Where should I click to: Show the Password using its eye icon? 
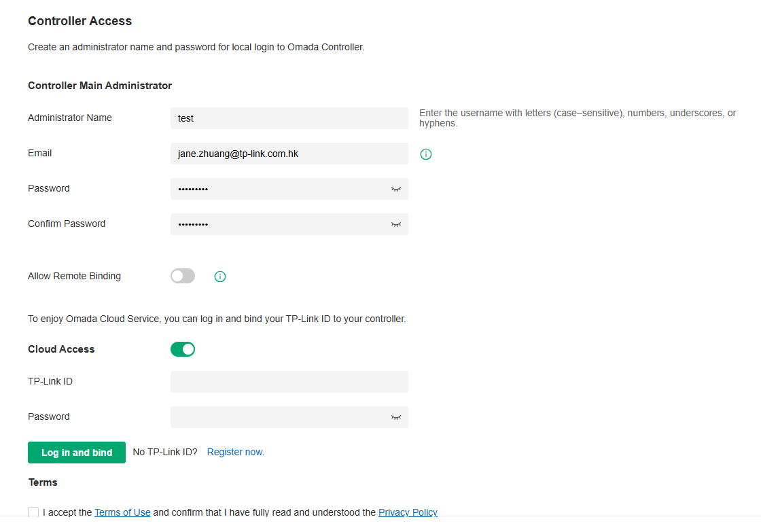[396, 189]
